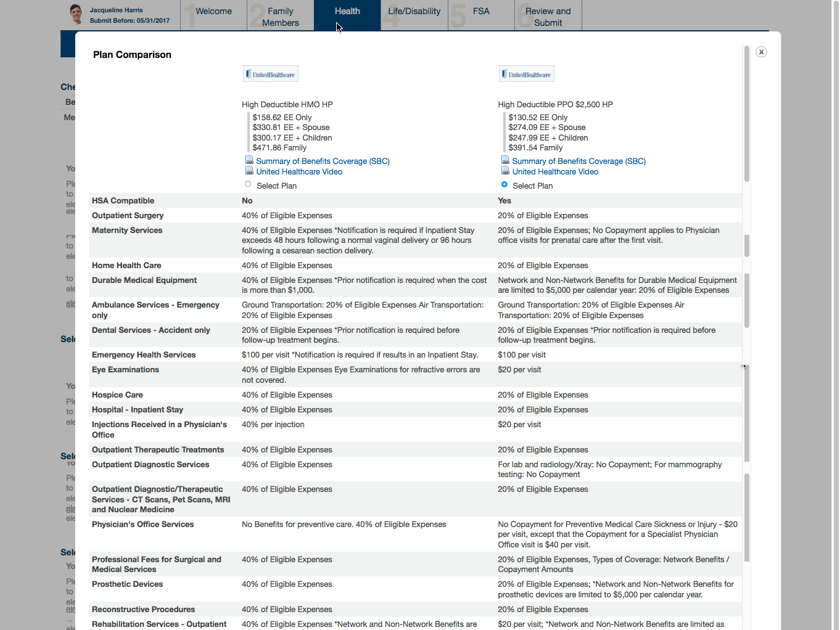Click the "Outpatient Diagnostic Services" row label

tap(150, 464)
